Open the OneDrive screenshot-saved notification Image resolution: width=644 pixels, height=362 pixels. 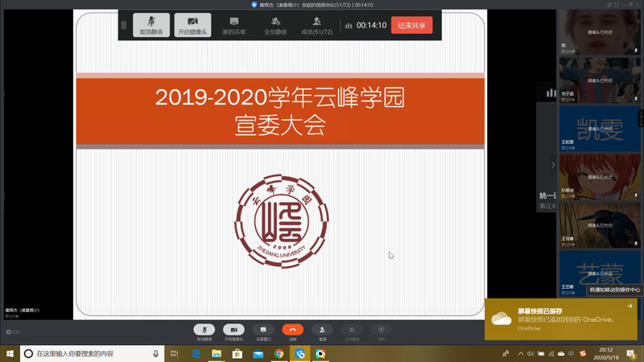click(560, 319)
